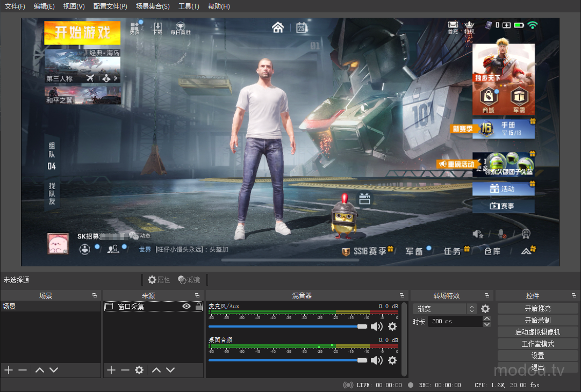Open the 场景集合(S) menu

point(153,6)
